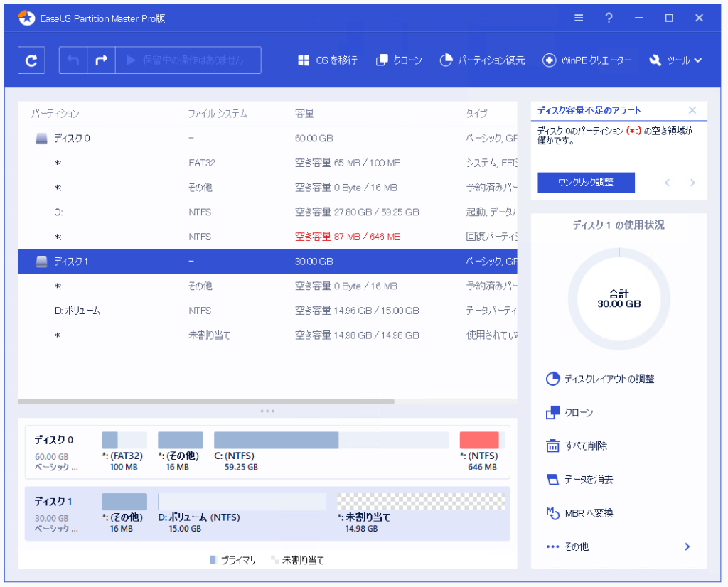This screenshot has width=728, height=587.
Task: Click the ワンクリック調整 button
Action: (x=586, y=183)
